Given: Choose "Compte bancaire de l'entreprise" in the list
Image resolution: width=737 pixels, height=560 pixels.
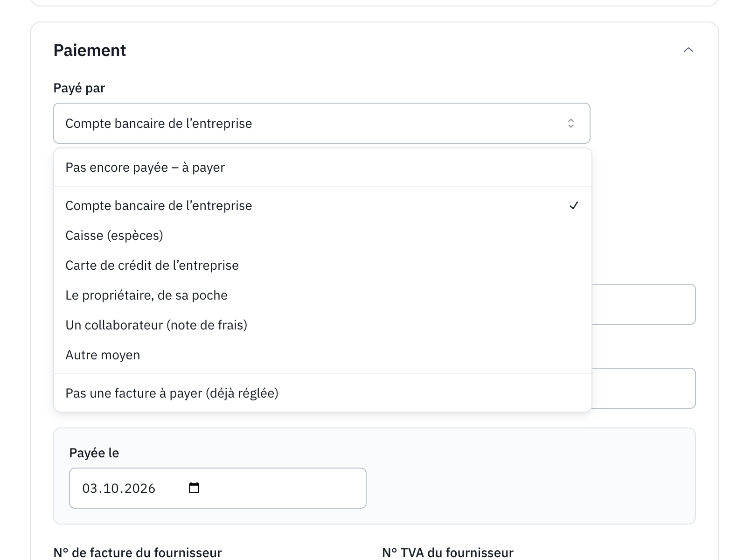Looking at the screenshot, I should pyautogui.click(x=323, y=206).
